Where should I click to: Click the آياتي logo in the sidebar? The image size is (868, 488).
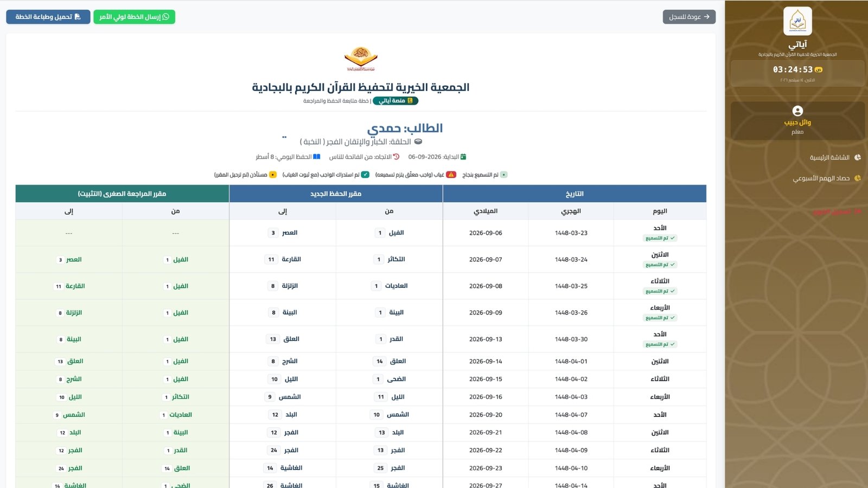(x=797, y=21)
